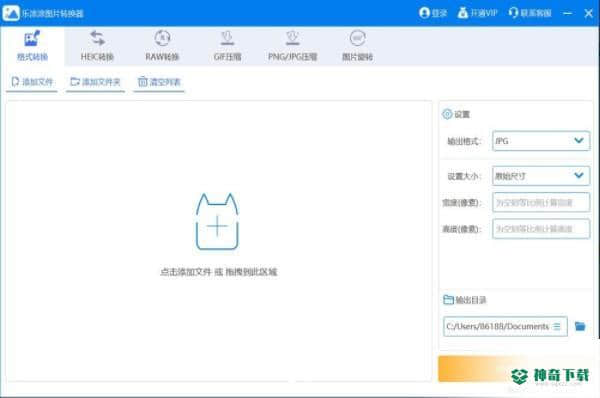Screen dimensions: 600x398
Task: Click the orange start conversion button
Action: click(x=515, y=369)
